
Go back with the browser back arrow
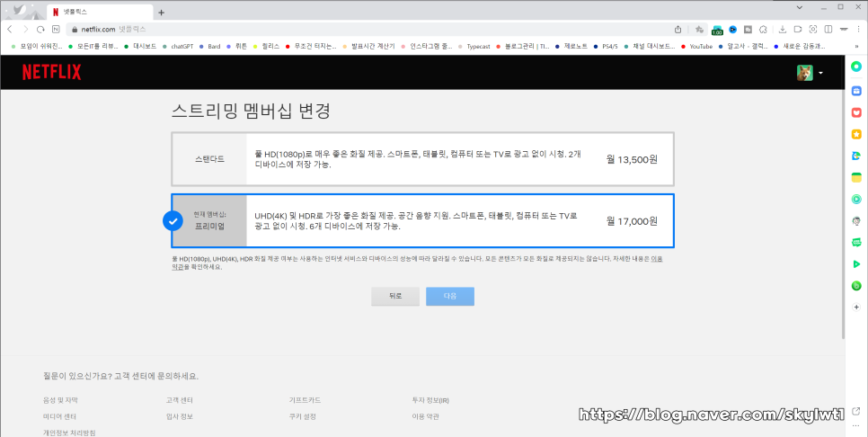pos(9,30)
